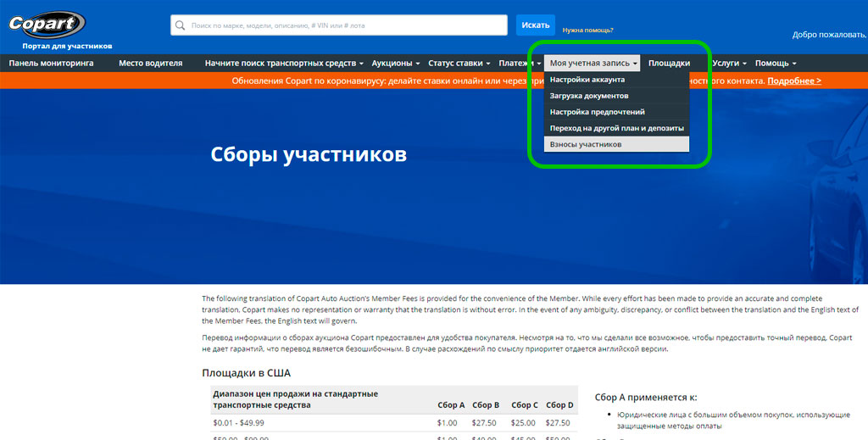Select Загрузка документов menu entry

(617, 96)
